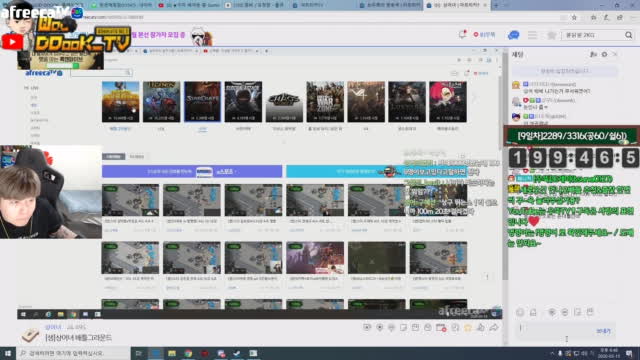Open the hamburger list menu in the header
Viewport: 640px width, 360px height.
point(532,36)
